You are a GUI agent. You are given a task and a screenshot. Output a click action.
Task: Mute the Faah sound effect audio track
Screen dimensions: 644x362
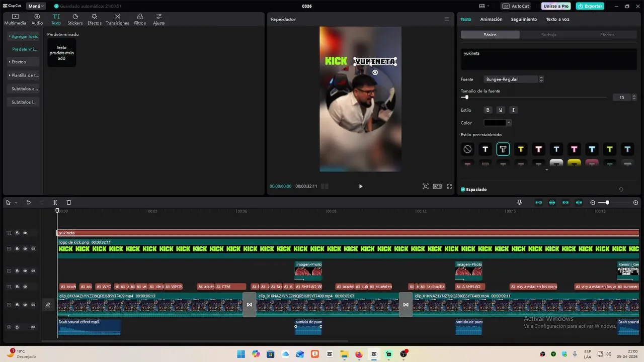pyautogui.click(x=33, y=327)
